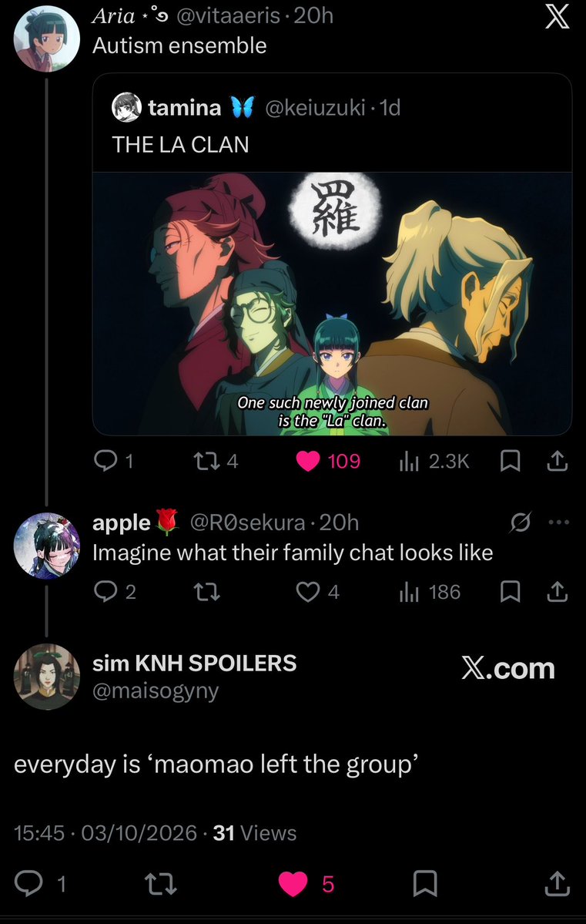The image size is (586, 924).
Task: Click the Grok icon on apple's reply
Action: click(522, 522)
